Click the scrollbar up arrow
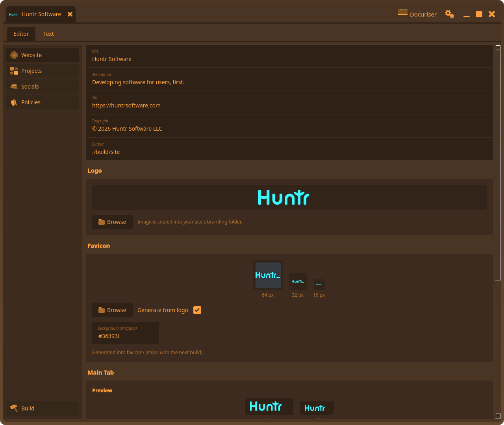This screenshot has height=425, width=504. click(x=498, y=48)
